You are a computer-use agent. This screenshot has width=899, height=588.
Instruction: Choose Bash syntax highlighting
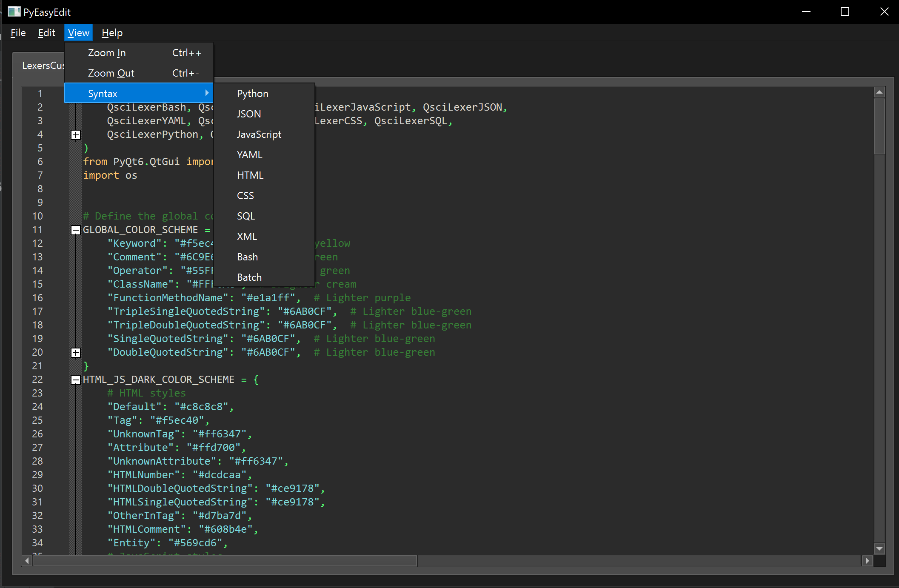(x=247, y=257)
